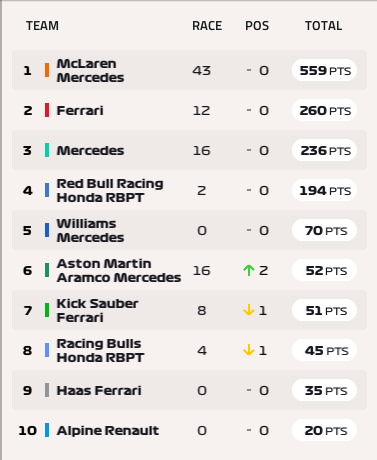Click Ferrari's red team color bar

click(x=47, y=110)
